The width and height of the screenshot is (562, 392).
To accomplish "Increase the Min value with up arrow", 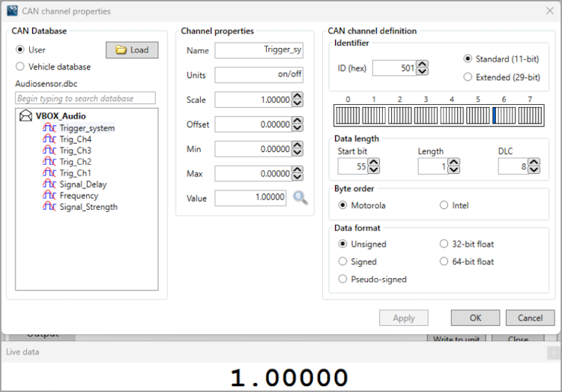I will point(297,145).
